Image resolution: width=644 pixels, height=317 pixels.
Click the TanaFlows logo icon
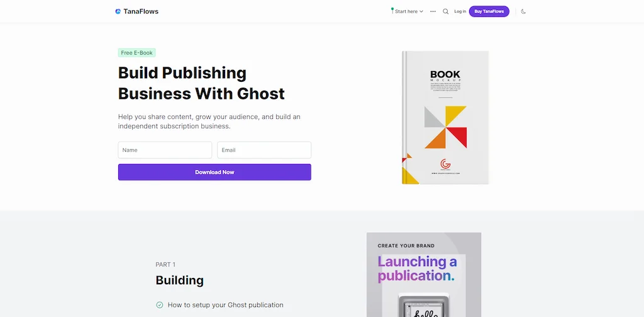pyautogui.click(x=118, y=11)
